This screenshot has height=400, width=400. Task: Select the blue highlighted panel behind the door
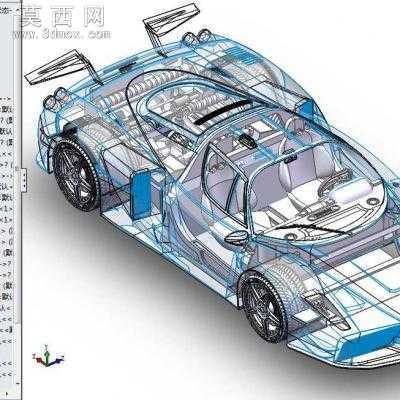(x=141, y=194)
